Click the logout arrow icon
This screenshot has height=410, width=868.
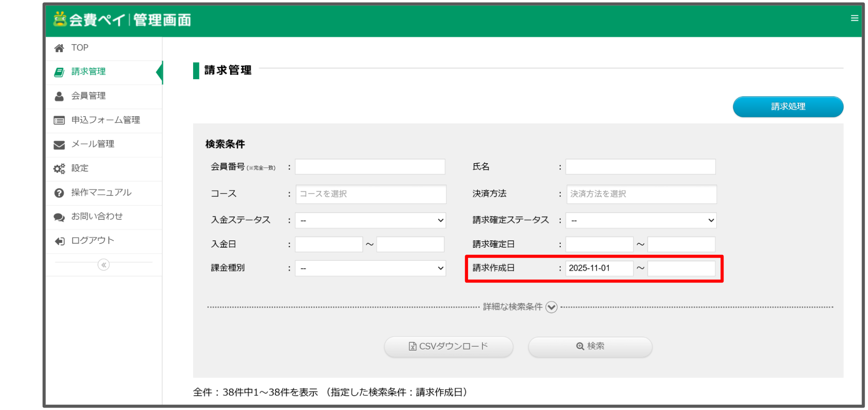click(x=59, y=241)
